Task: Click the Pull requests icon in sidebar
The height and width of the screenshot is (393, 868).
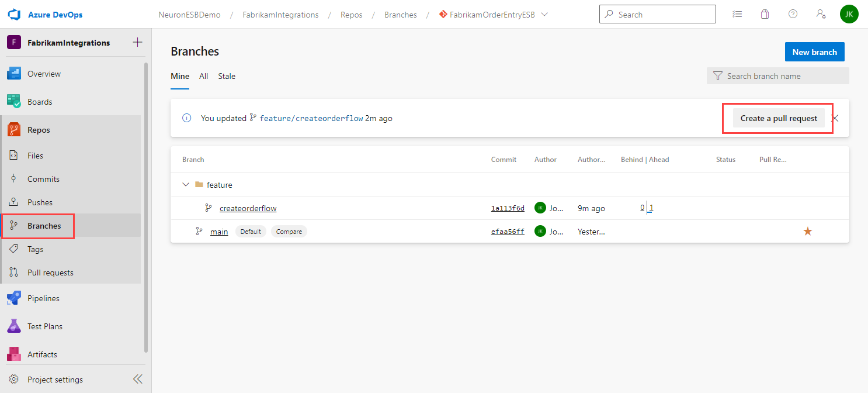Action: [14, 273]
